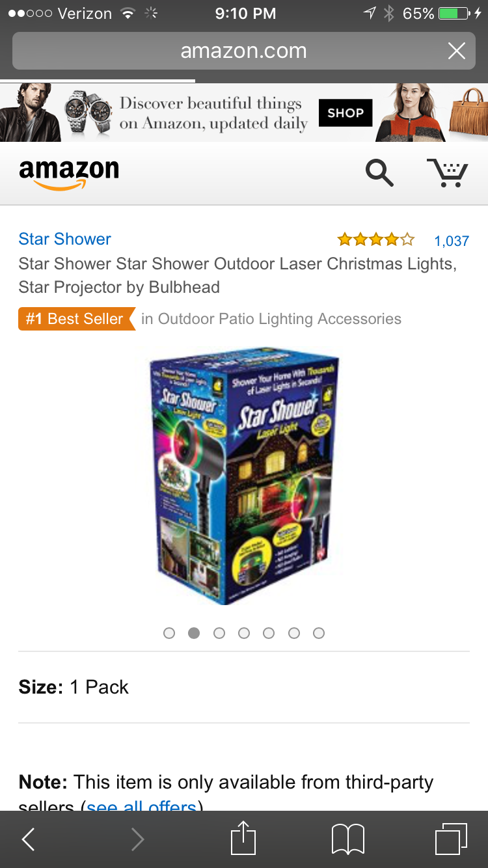Select the fifth image carousel dot
488x868 pixels.
click(269, 633)
